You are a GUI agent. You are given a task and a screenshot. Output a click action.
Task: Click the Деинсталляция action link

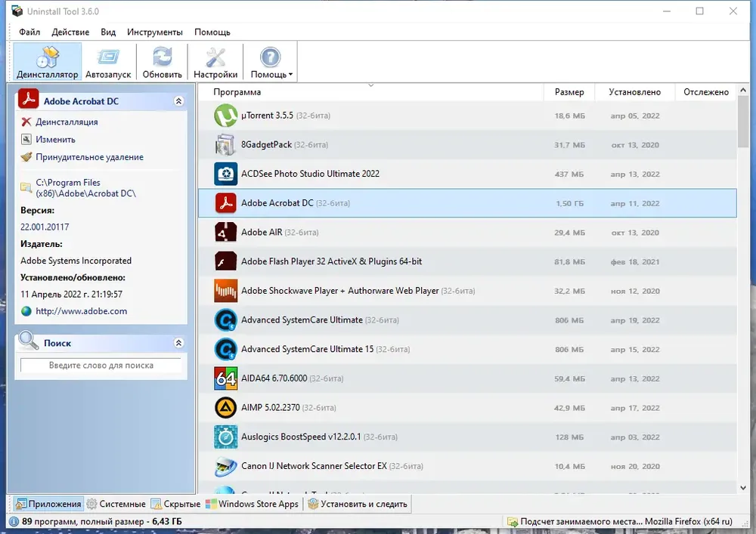point(67,122)
